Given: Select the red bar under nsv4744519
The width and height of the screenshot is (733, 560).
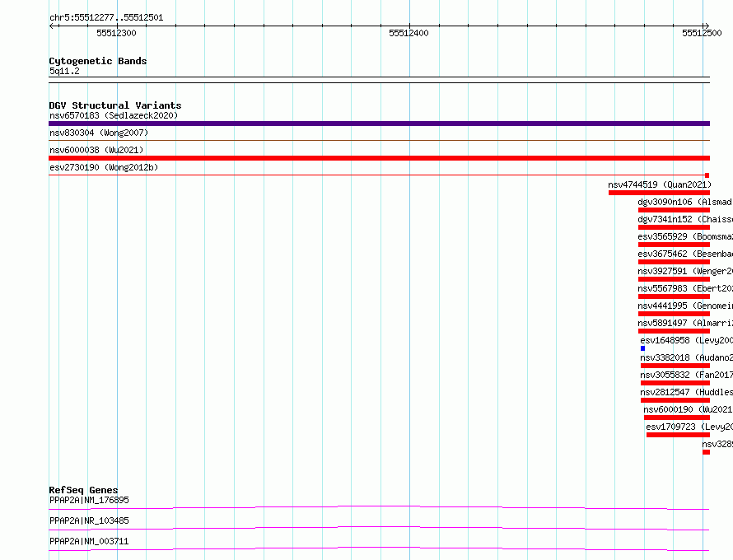Looking at the screenshot, I should (x=659, y=193).
